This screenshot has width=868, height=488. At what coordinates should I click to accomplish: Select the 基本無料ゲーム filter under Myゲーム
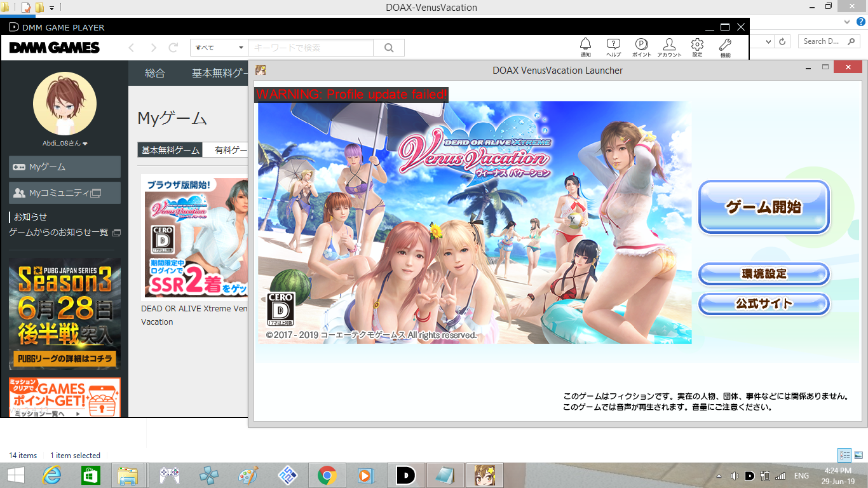point(170,150)
